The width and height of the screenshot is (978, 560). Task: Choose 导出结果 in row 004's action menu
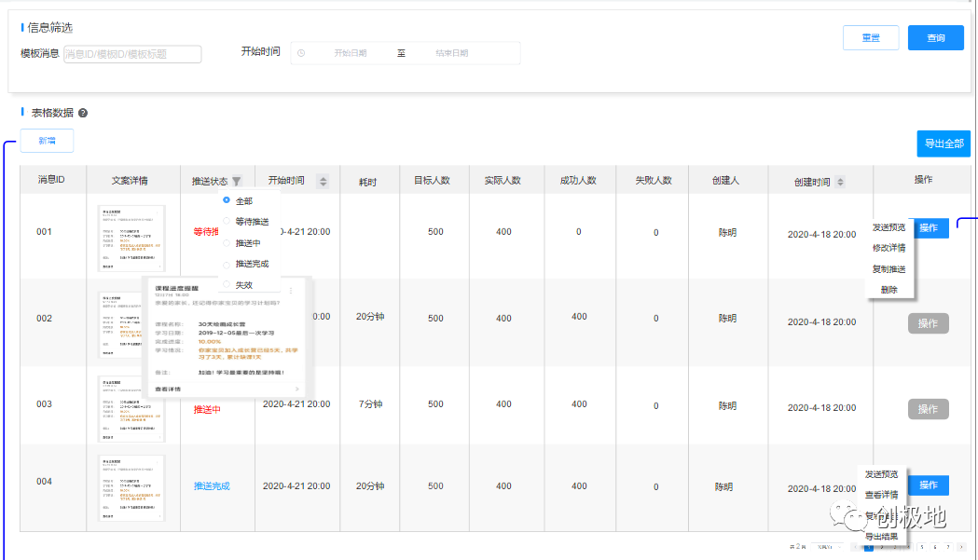pyautogui.click(x=881, y=537)
